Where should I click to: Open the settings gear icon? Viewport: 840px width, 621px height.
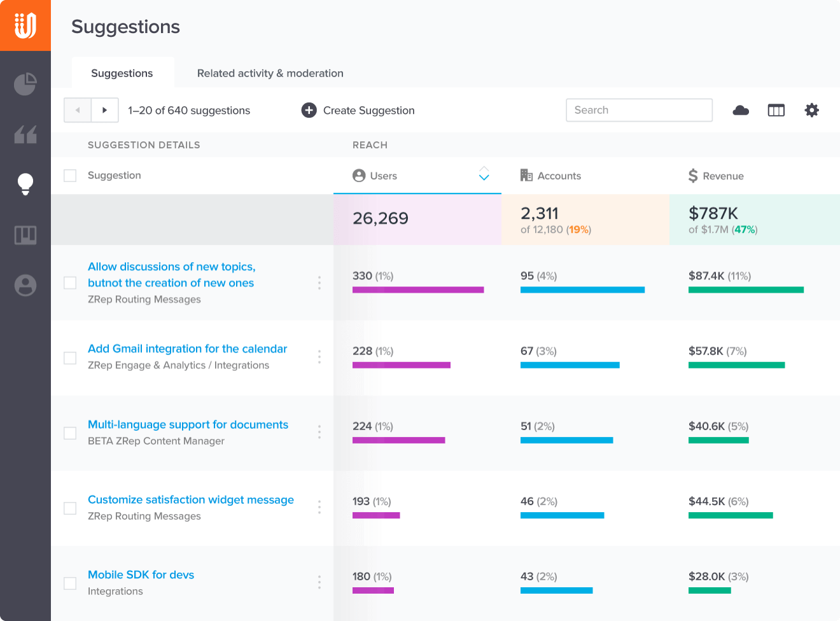click(812, 110)
